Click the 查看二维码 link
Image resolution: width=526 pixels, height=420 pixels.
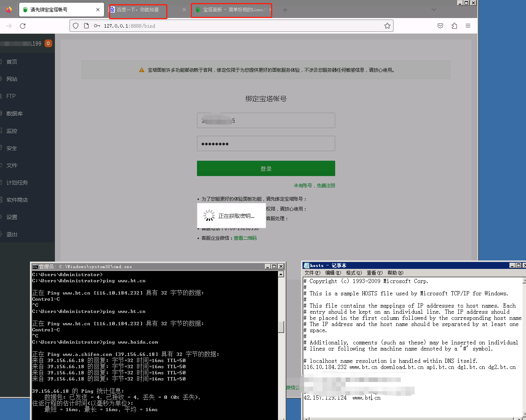click(245, 238)
